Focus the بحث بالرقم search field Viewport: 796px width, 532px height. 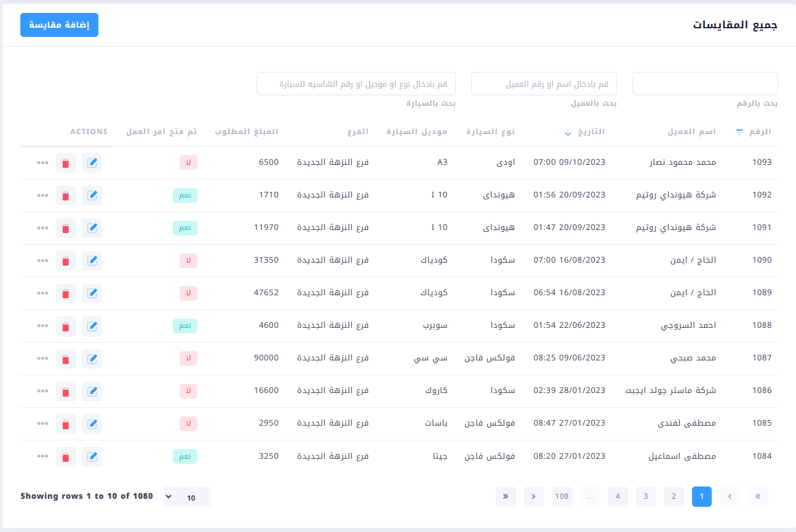pyautogui.click(x=705, y=84)
